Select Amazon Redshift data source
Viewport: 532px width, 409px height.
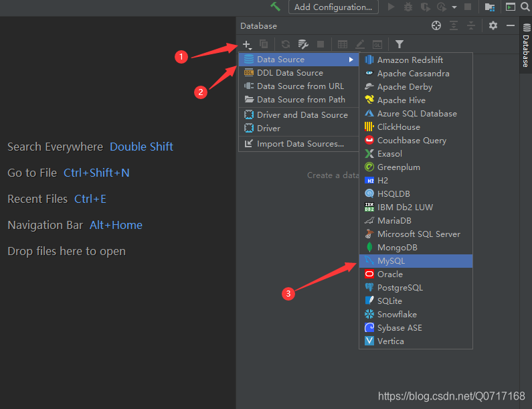point(416,60)
